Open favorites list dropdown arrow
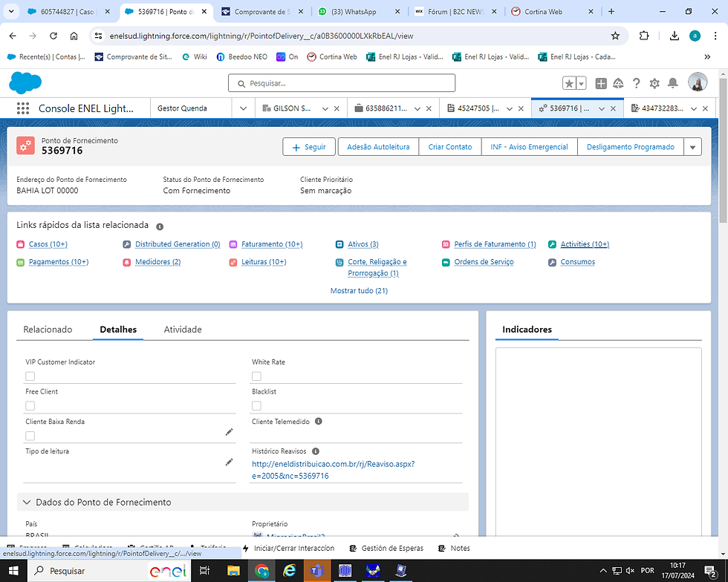 [581, 83]
